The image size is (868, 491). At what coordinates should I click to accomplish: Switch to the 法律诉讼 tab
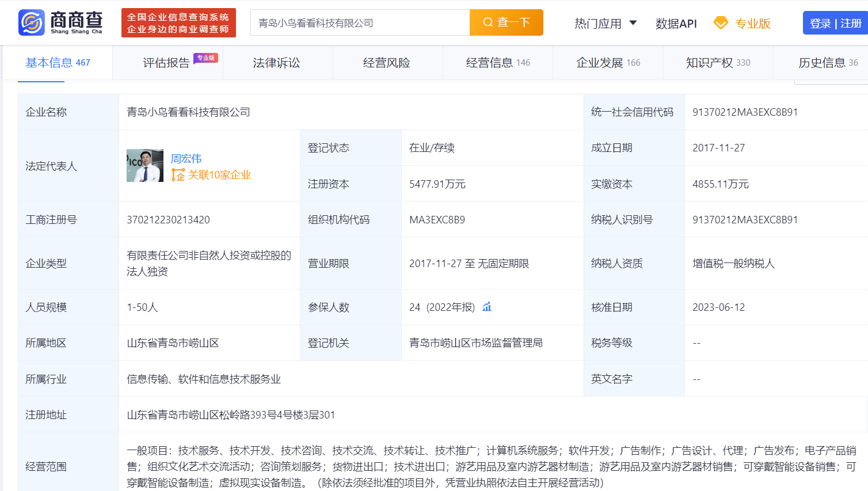[276, 63]
